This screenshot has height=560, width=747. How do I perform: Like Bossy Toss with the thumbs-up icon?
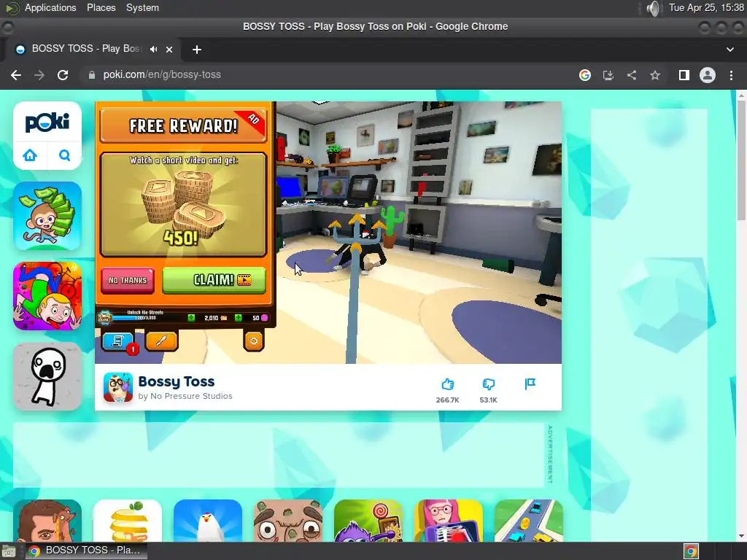coord(447,384)
